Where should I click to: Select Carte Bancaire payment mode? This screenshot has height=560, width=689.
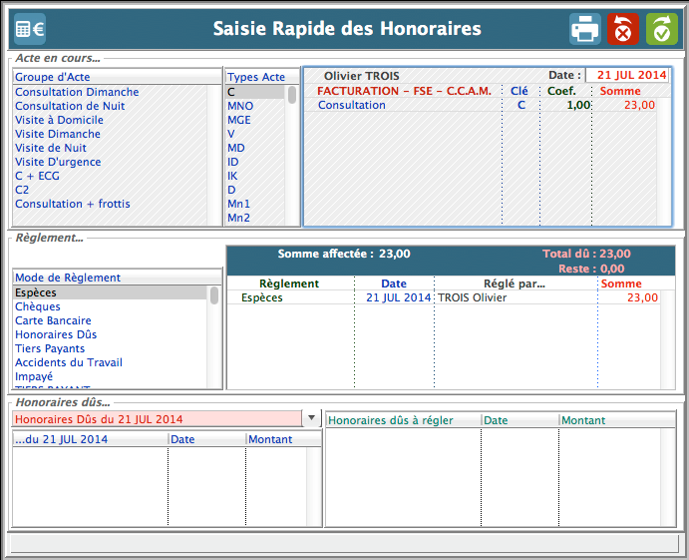click(x=55, y=321)
